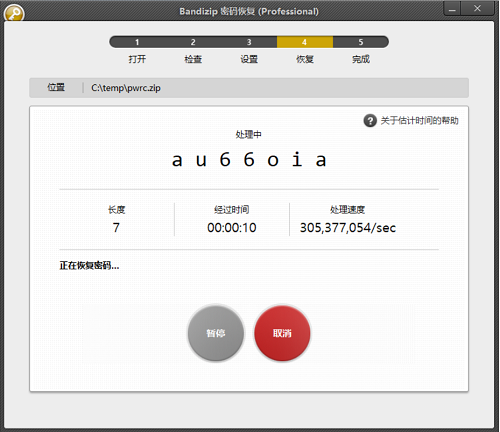Click the question mark help icon
The height and width of the screenshot is (432, 500).
[x=370, y=121]
